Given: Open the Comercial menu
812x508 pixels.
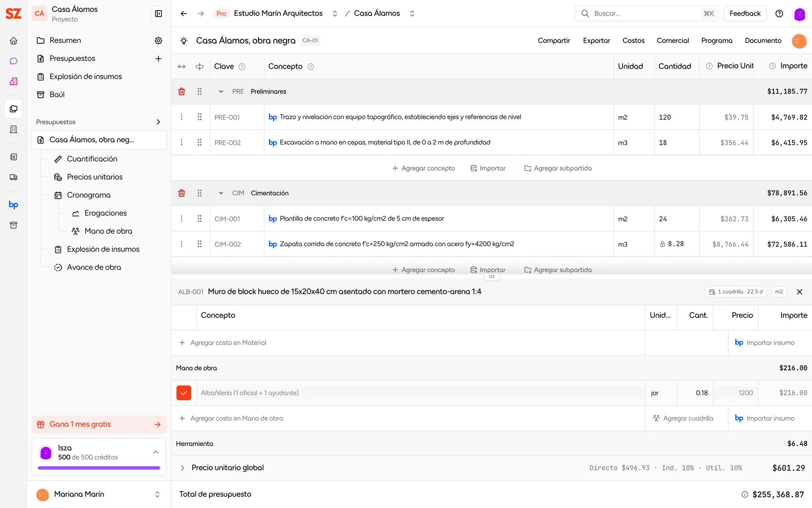Looking at the screenshot, I should (x=672, y=41).
